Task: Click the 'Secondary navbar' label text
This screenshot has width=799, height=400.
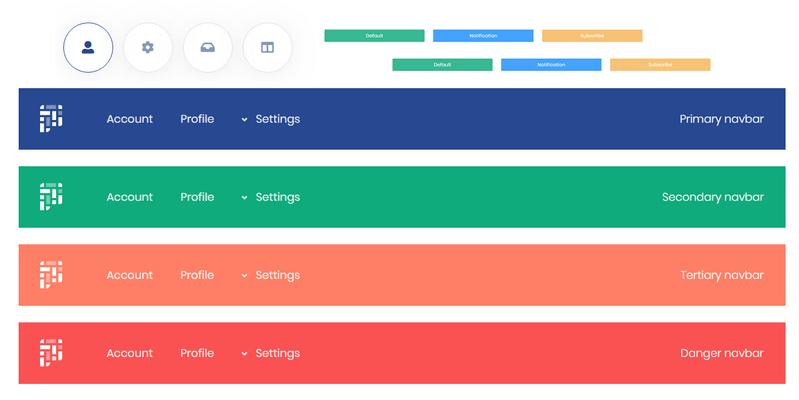Action: (713, 197)
